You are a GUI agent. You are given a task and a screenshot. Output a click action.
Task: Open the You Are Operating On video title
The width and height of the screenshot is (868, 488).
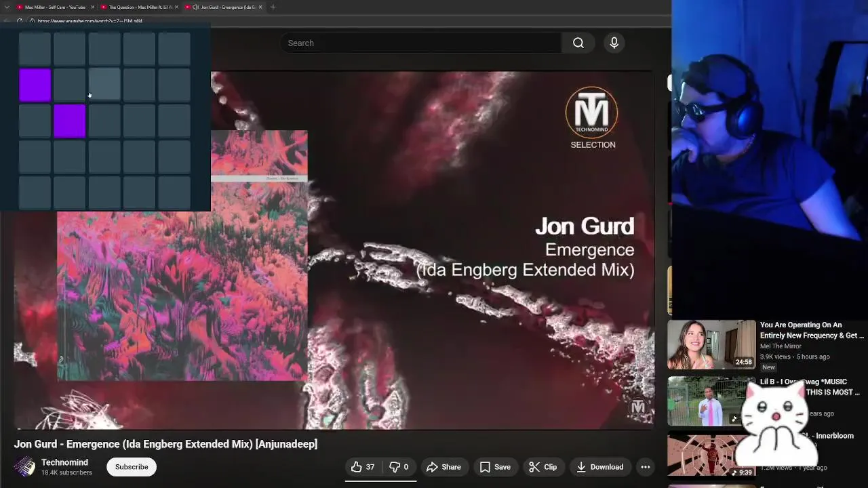[x=812, y=330]
